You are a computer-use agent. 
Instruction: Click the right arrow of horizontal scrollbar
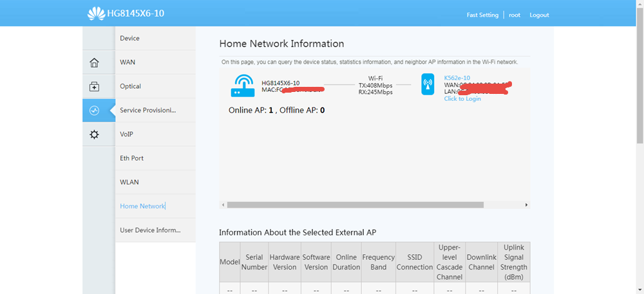click(527, 205)
